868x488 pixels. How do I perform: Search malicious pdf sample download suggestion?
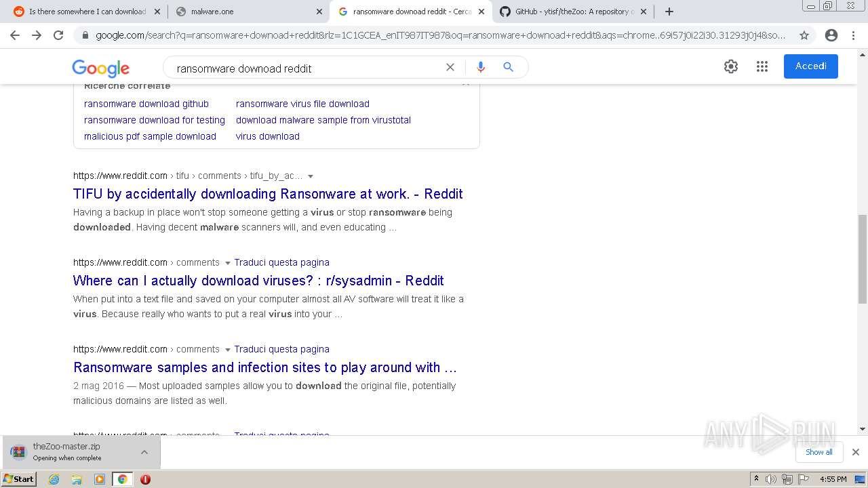pyautogui.click(x=150, y=136)
